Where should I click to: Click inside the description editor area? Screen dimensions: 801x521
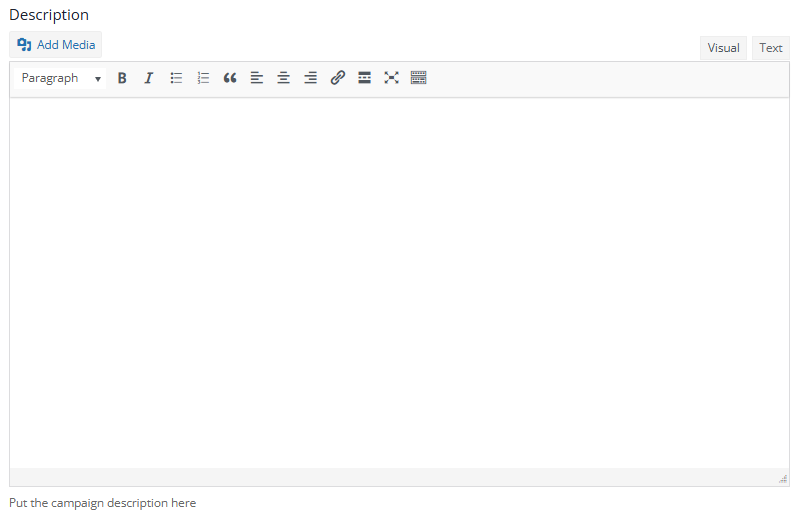(x=399, y=283)
